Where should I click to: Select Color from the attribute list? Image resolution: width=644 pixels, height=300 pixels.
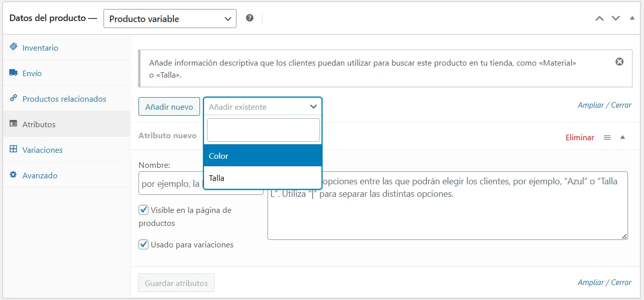tap(262, 156)
